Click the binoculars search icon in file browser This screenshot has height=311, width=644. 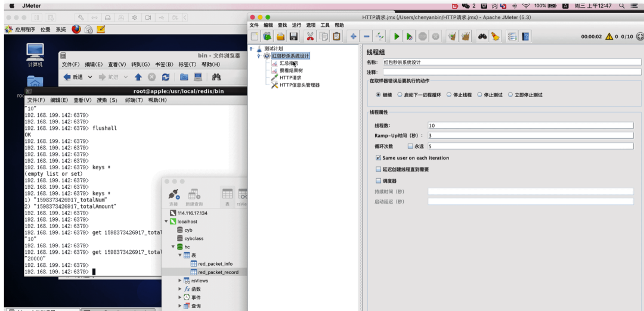(216, 77)
